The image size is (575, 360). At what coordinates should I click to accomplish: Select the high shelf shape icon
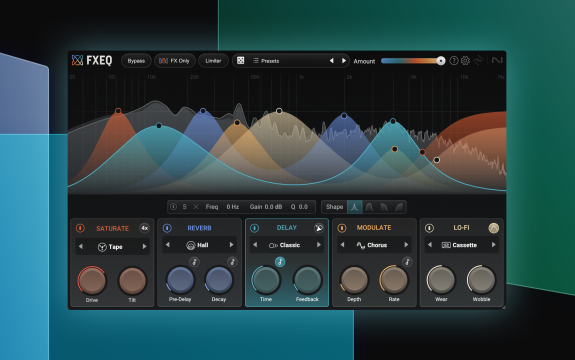(x=399, y=207)
